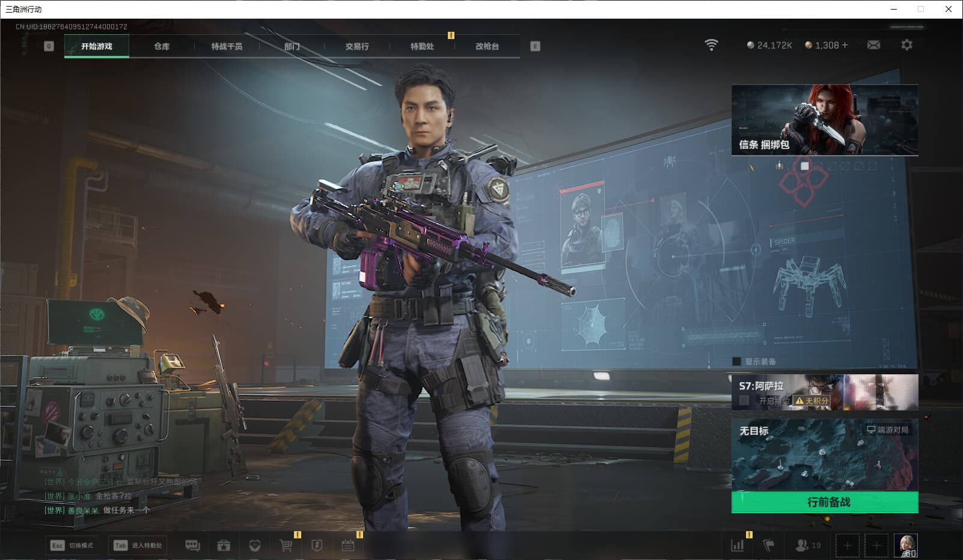963x560 pixels.
Task: Open the S7:阿萨拉 season card
Action: (x=825, y=392)
